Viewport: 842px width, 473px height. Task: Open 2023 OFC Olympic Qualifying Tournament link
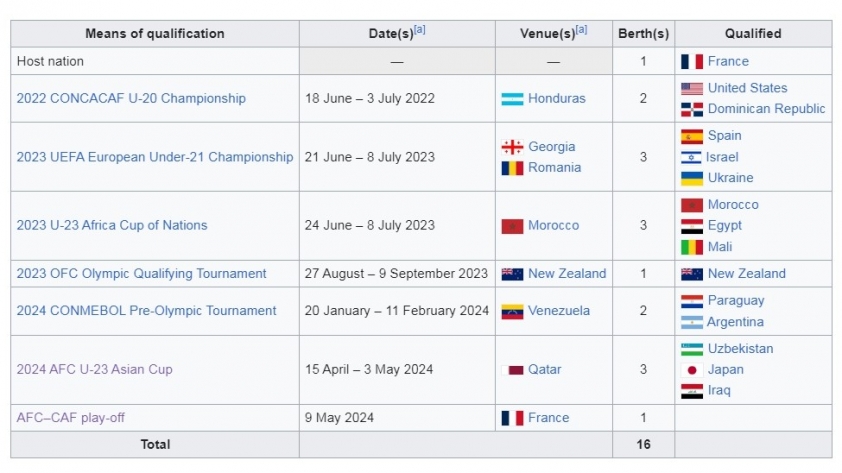pos(141,273)
